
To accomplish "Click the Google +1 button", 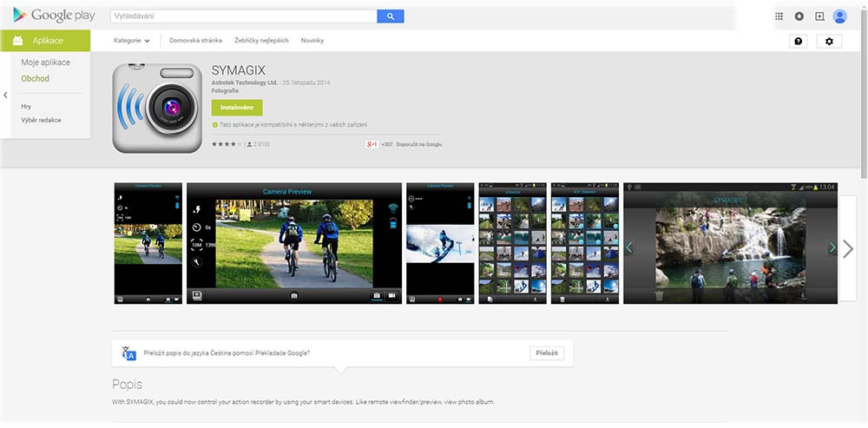I will pyautogui.click(x=372, y=143).
